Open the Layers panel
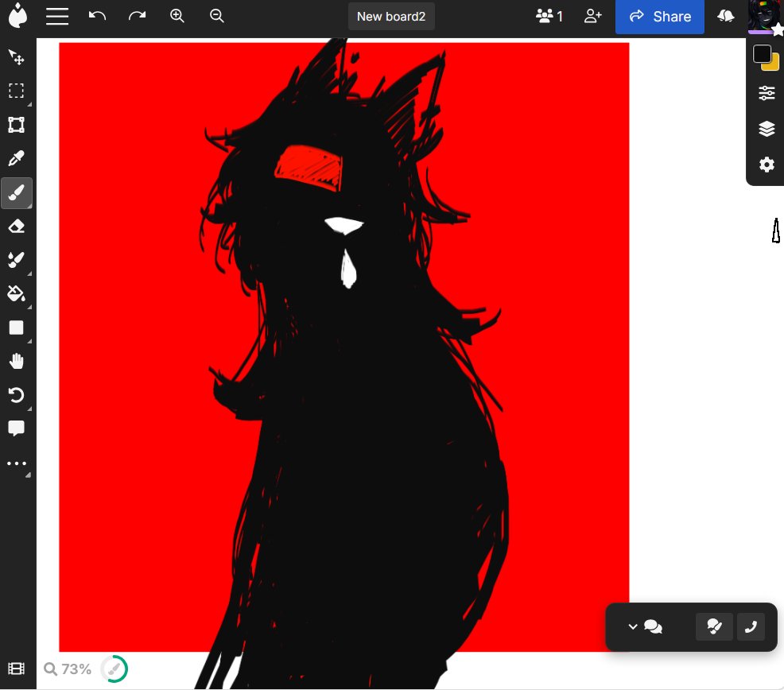Screen dimensions: 784x690 coord(767,129)
